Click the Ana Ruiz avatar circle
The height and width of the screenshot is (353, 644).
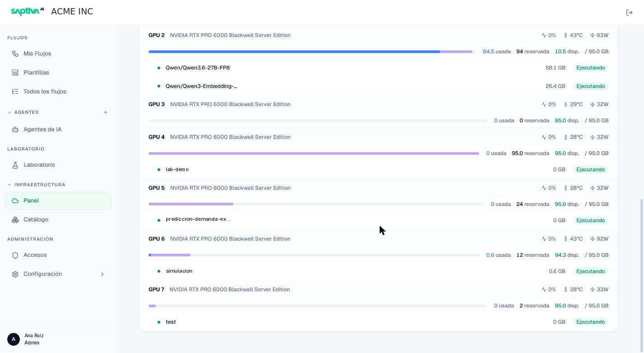coord(14,339)
